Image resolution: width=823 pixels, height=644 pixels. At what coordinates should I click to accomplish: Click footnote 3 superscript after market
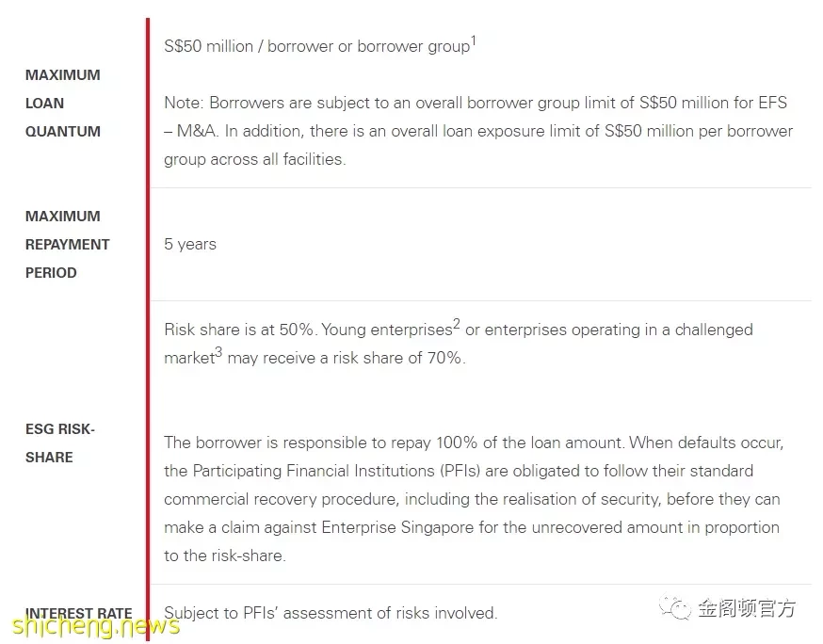[218, 352]
